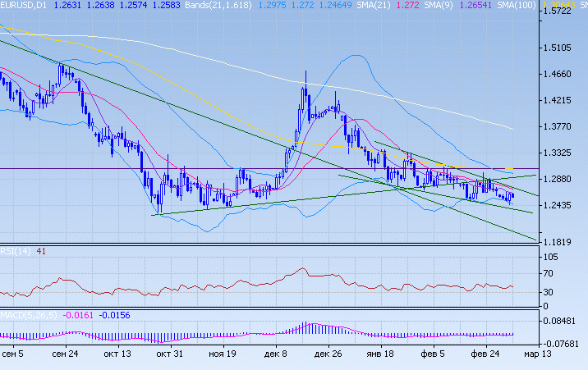Select the мар 13 date marker
This screenshot has width=588, height=370.
[x=537, y=354]
